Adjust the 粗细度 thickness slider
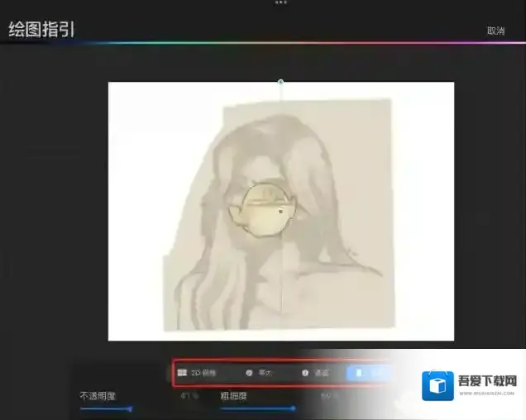Screen dimensions: 526x420 (x=258, y=408)
